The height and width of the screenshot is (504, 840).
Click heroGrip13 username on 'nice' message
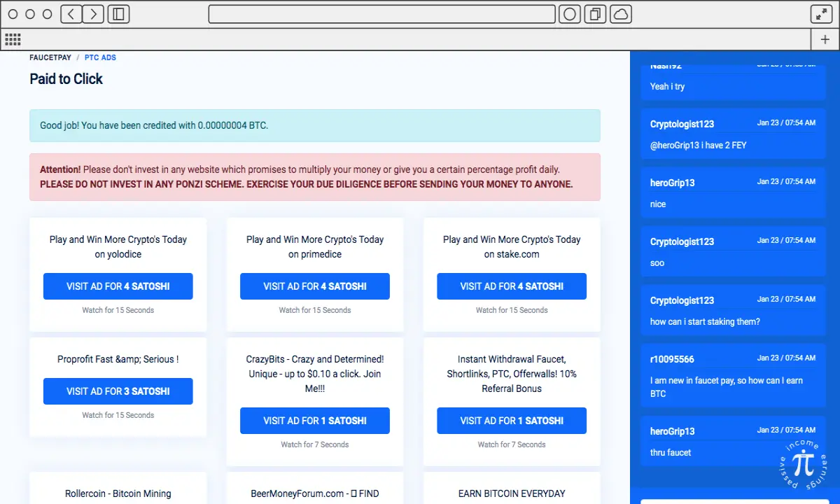point(672,183)
